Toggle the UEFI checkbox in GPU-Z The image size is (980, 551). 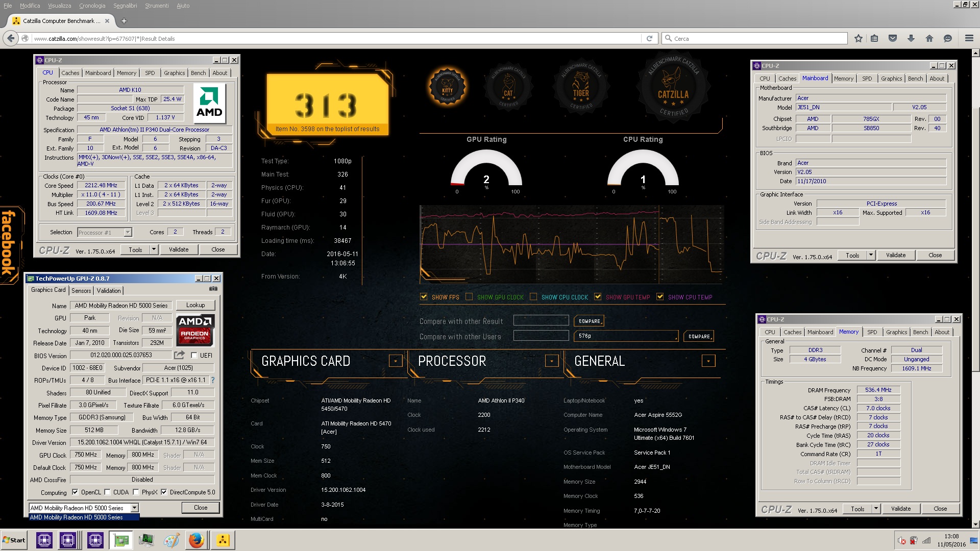194,355
